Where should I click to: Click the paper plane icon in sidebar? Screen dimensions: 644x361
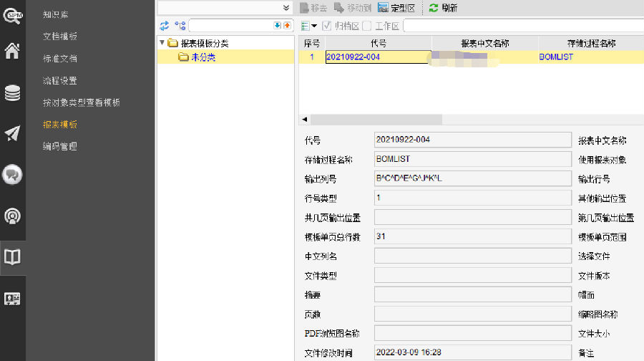click(x=12, y=133)
